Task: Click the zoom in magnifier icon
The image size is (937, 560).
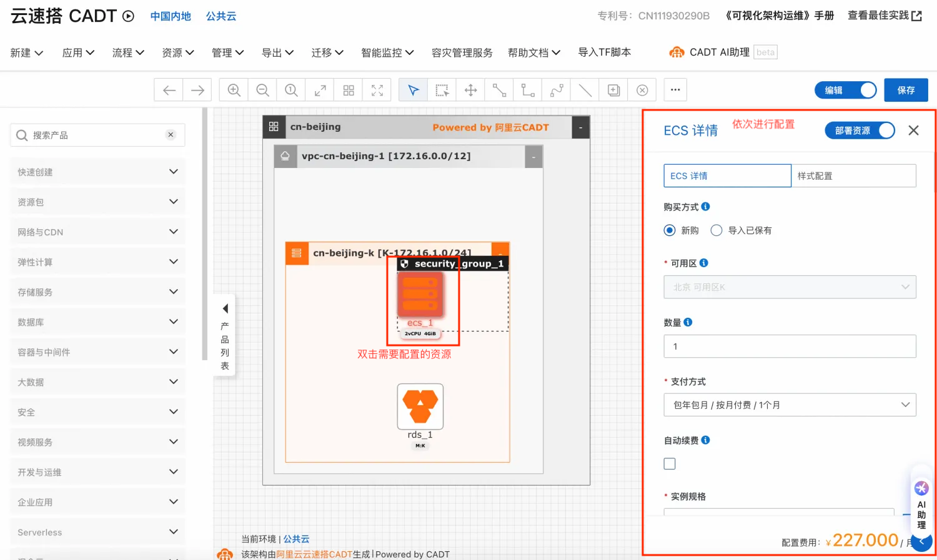Action: (234, 91)
